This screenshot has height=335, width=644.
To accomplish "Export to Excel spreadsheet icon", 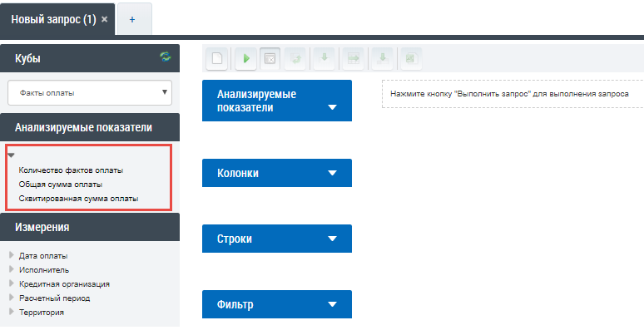I will [x=411, y=59].
